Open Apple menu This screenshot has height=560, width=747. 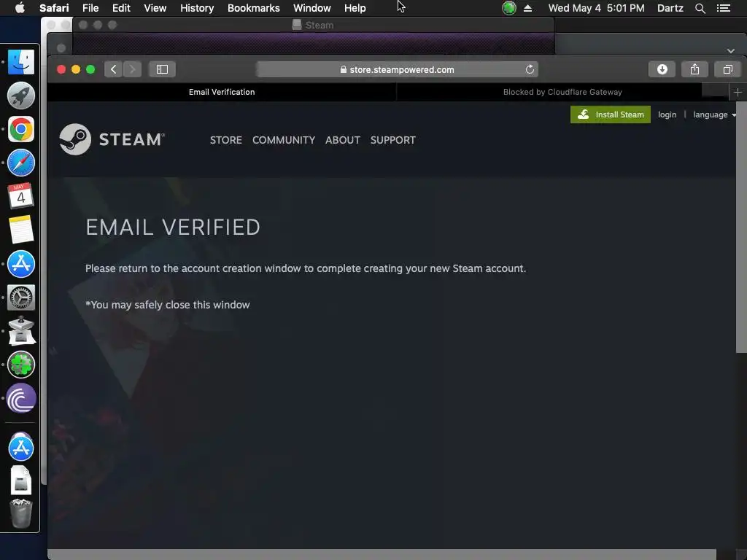point(20,8)
